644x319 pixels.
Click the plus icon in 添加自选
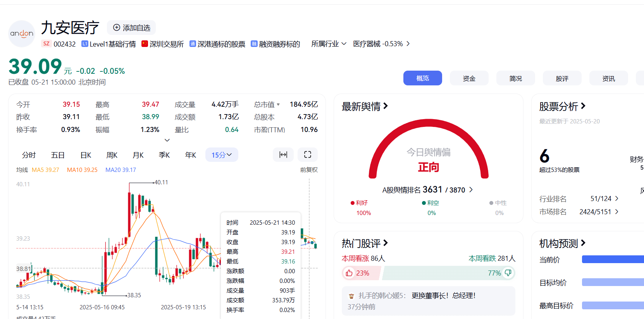(x=117, y=28)
